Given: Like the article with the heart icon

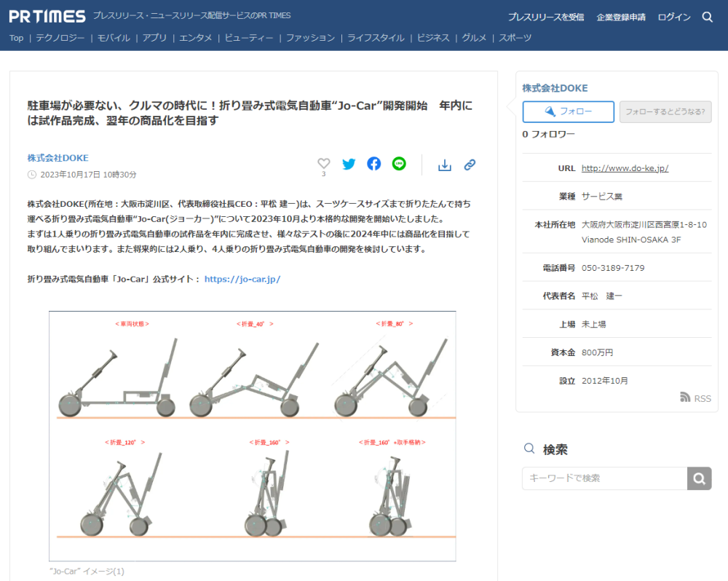Looking at the screenshot, I should pyautogui.click(x=324, y=163).
